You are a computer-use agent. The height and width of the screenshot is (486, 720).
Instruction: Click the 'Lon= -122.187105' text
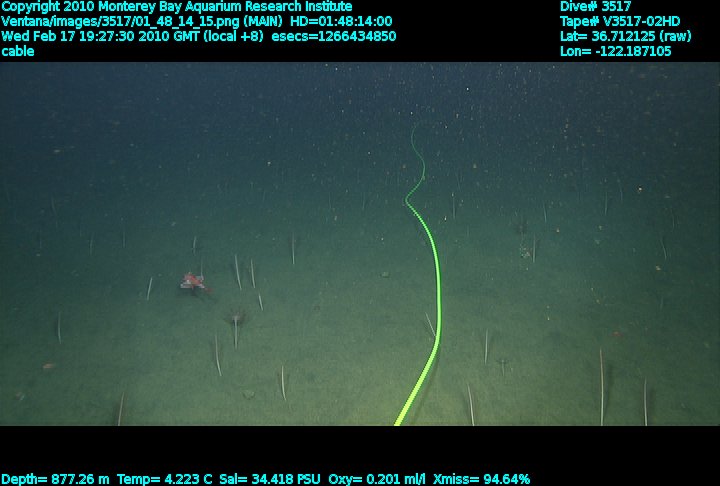pos(615,51)
